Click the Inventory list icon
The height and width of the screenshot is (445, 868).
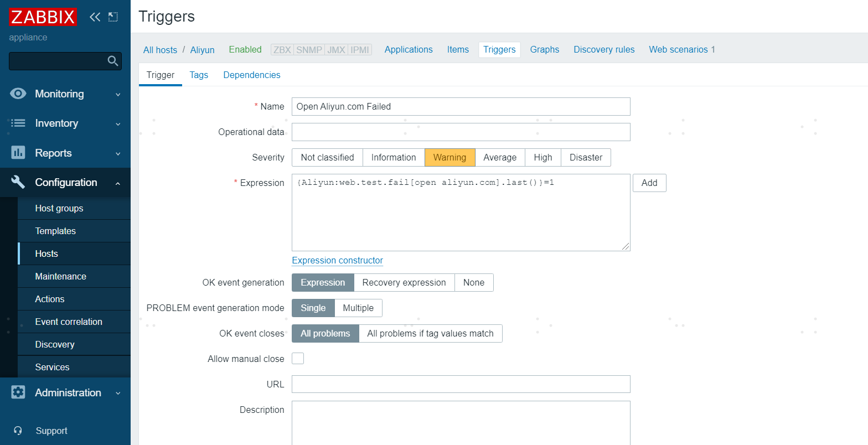coord(18,123)
